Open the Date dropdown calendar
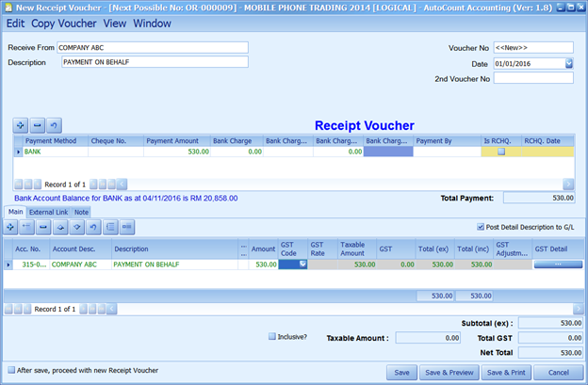Image resolution: width=588 pixels, height=385 pixels. pyautogui.click(x=568, y=63)
